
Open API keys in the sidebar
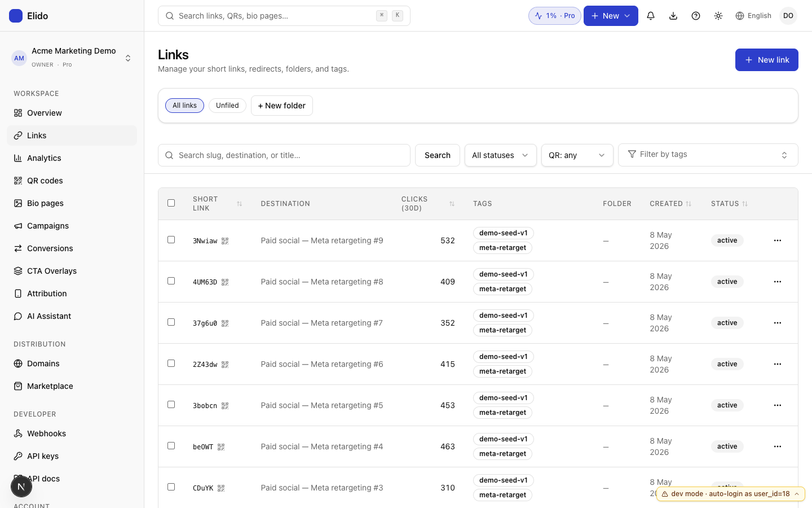(72, 456)
